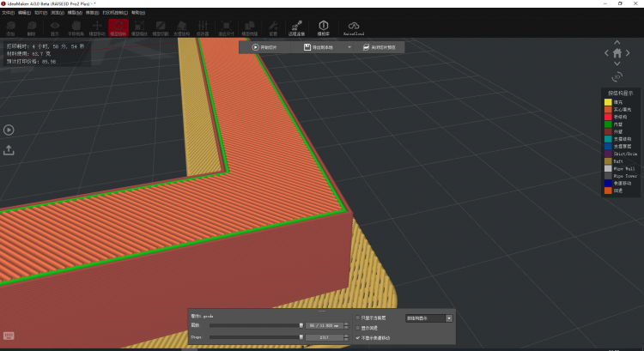Click the layer slider handle

[x=301, y=325]
